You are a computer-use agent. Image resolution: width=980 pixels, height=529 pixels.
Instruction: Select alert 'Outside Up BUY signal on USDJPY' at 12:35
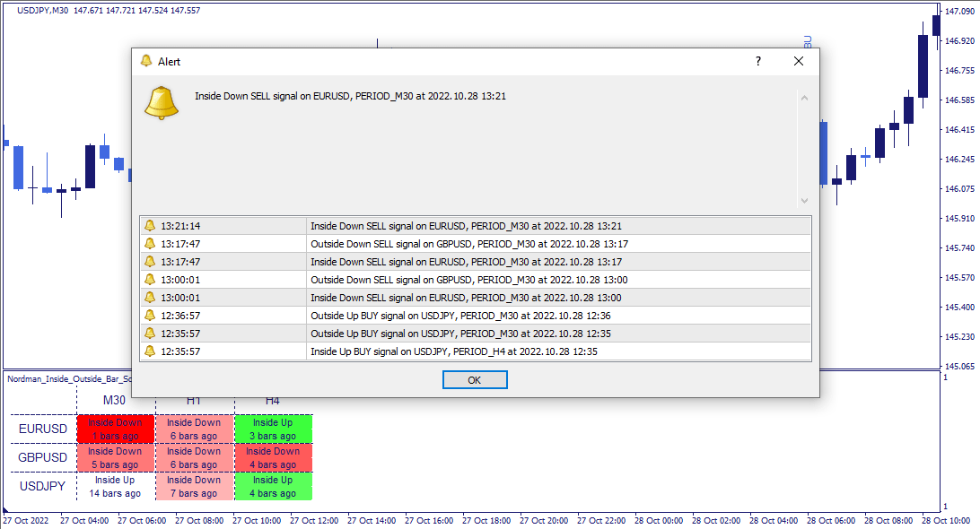coord(476,334)
